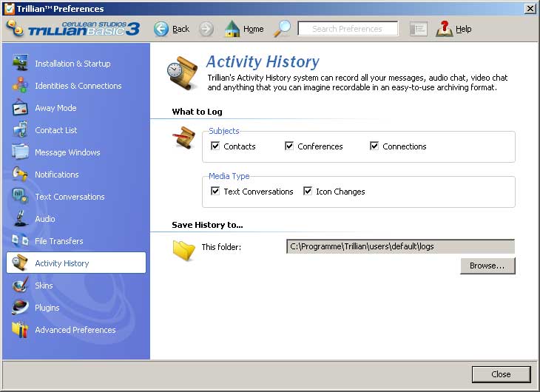Click the Skins paint palette icon

coord(20,285)
